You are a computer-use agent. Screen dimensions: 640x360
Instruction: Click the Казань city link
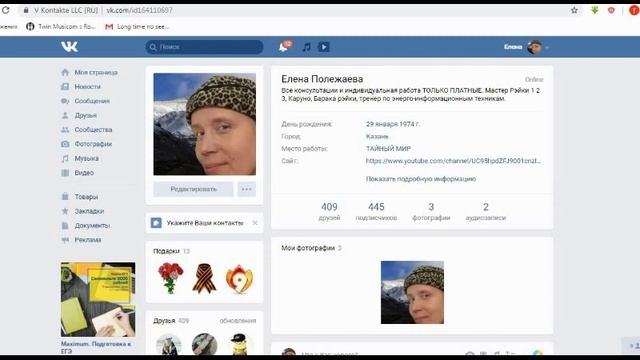tap(377, 136)
